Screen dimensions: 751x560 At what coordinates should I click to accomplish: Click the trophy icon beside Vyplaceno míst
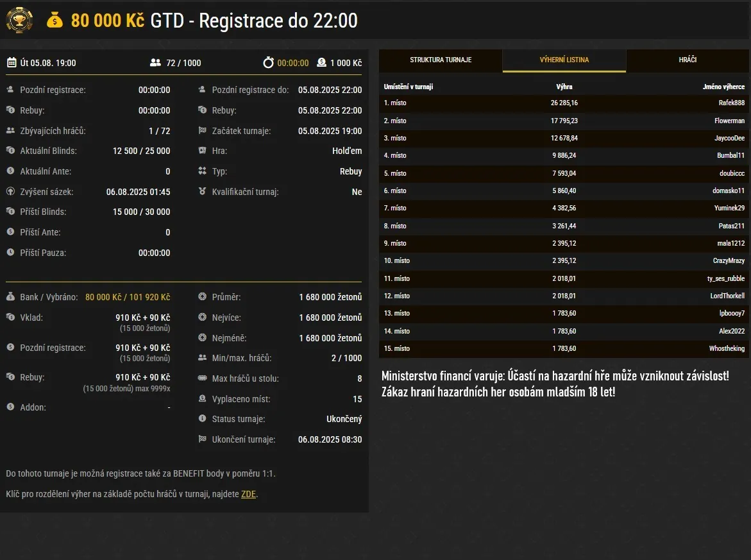coord(203,399)
